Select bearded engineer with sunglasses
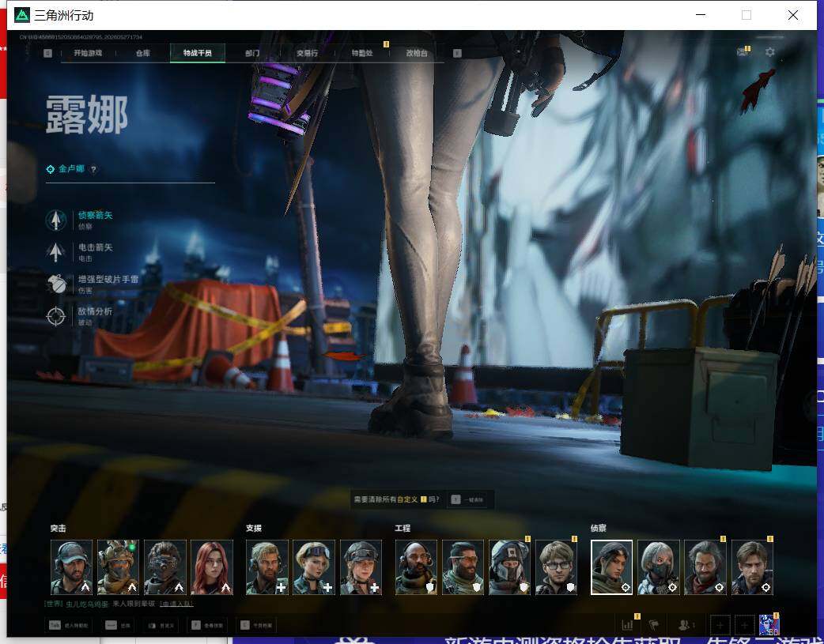The width and height of the screenshot is (824, 644). pos(463,567)
